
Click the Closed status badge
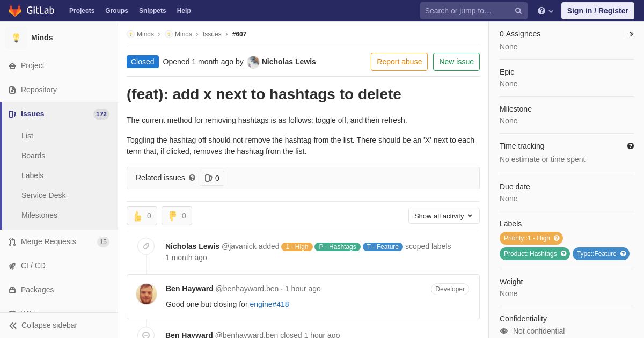click(143, 62)
